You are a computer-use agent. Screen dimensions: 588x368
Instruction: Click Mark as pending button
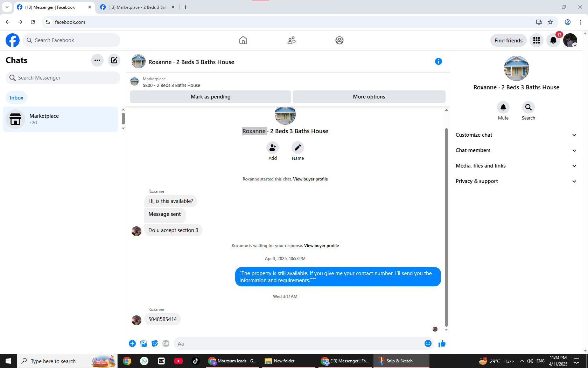(211, 97)
